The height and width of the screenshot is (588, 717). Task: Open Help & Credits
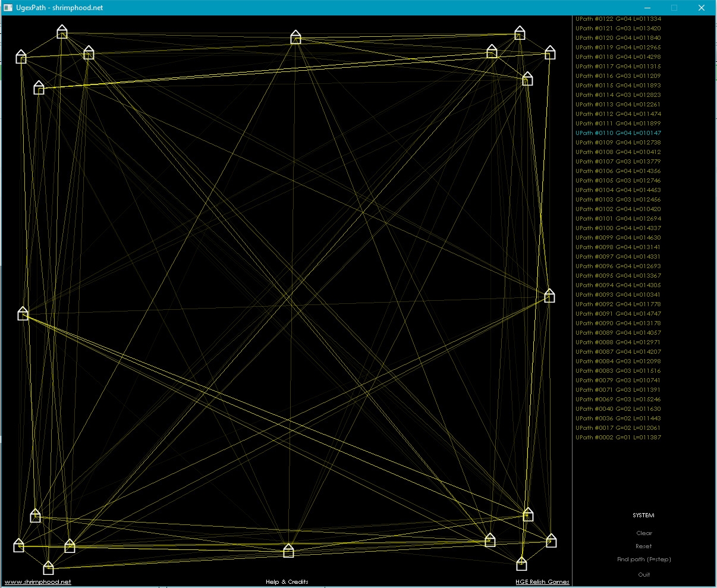coord(287,582)
